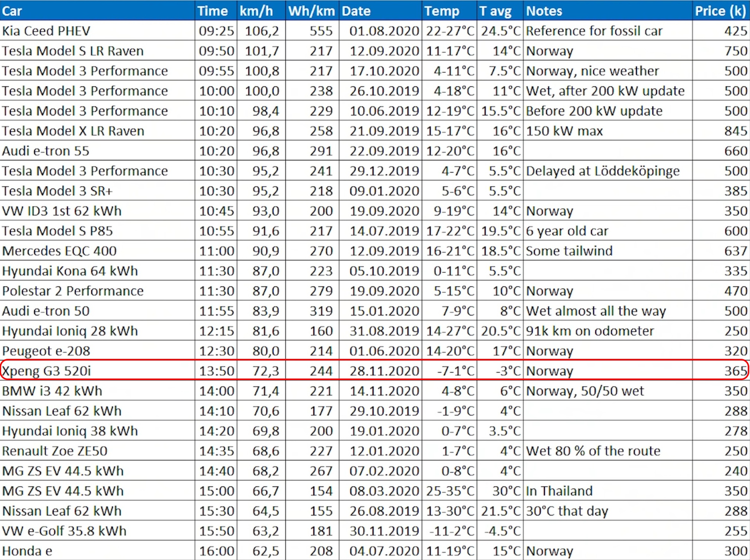
Task: Select the BMW i3 42 kWh cell
Action: point(97,391)
